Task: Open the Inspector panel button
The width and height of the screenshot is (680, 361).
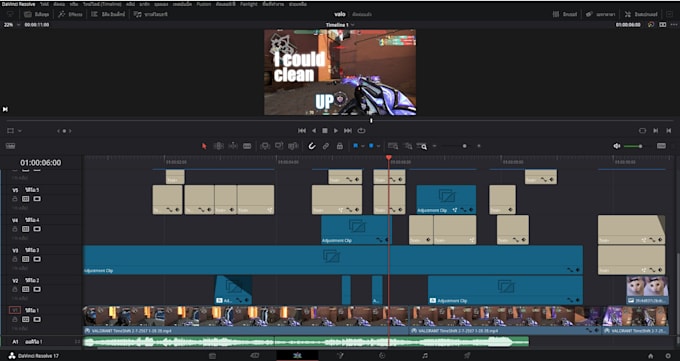Action: (641, 14)
